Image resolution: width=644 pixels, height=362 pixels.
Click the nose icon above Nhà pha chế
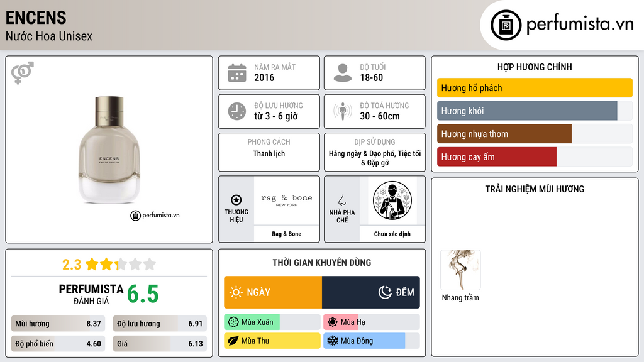pos(341,200)
